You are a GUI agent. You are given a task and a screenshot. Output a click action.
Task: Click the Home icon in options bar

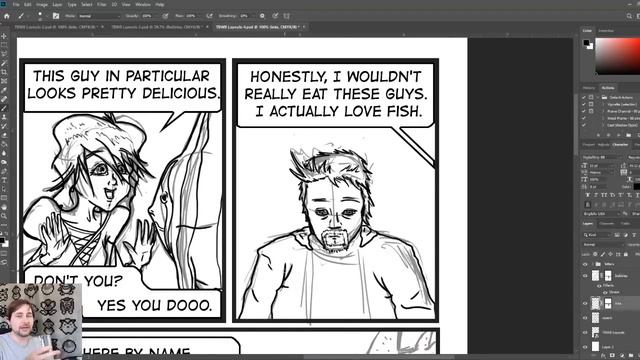pyautogui.click(x=7, y=16)
